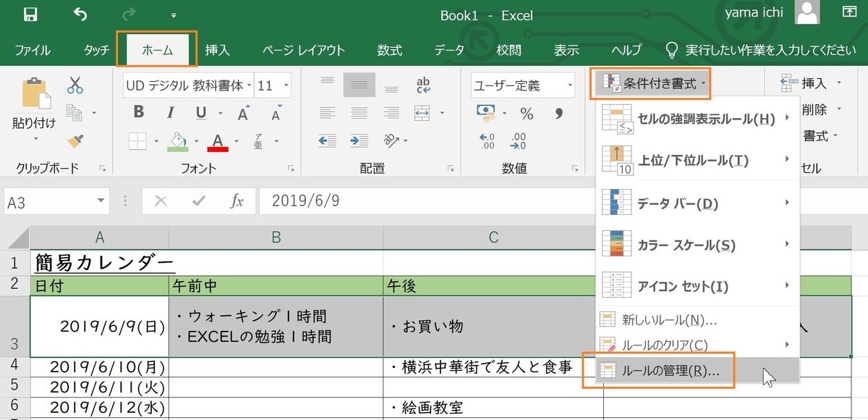
Task: Switch to the データ ribbon tab
Action: tap(448, 50)
